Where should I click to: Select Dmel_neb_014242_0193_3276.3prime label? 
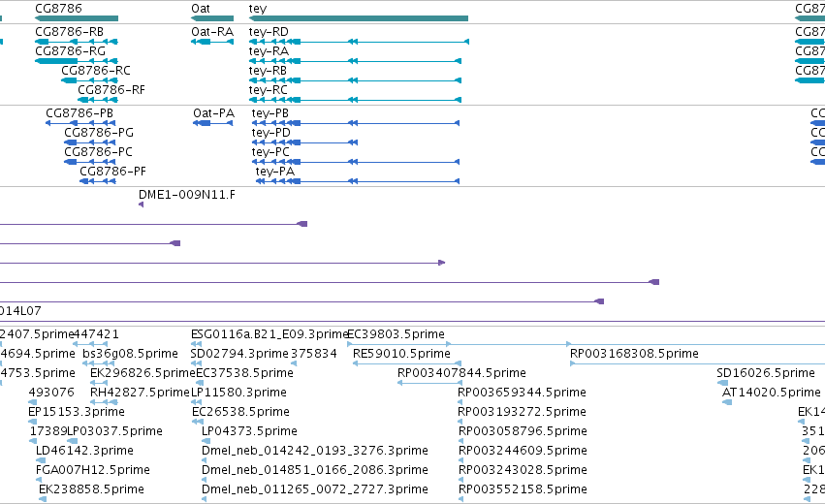tap(315, 451)
